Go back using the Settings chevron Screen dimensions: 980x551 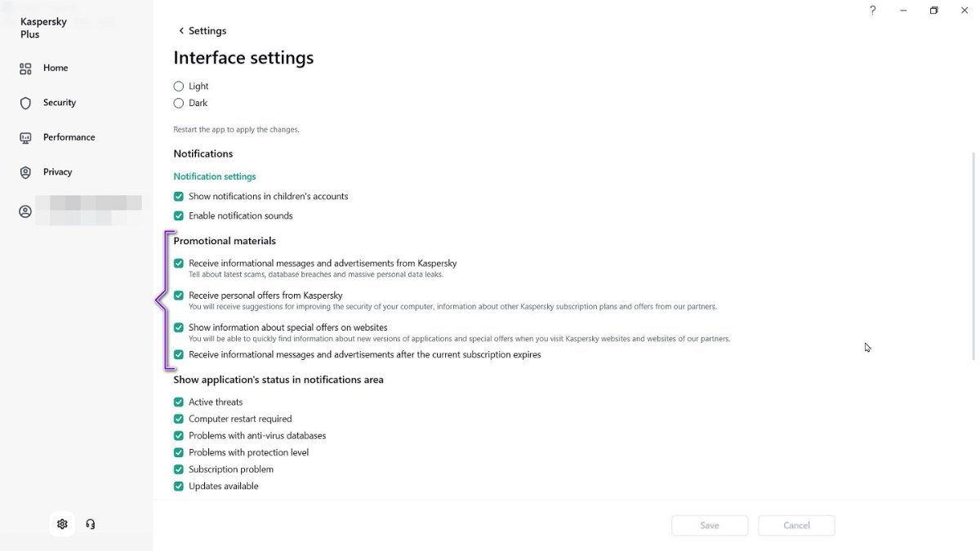click(181, 31)
